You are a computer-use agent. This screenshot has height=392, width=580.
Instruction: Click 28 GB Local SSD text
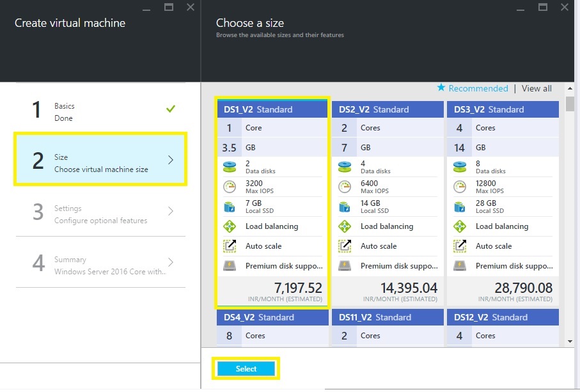[490, 207]
